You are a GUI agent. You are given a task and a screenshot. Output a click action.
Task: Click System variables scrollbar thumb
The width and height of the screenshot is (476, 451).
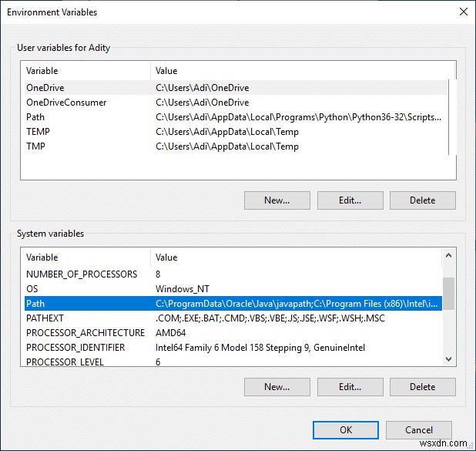tap(449, 294)
